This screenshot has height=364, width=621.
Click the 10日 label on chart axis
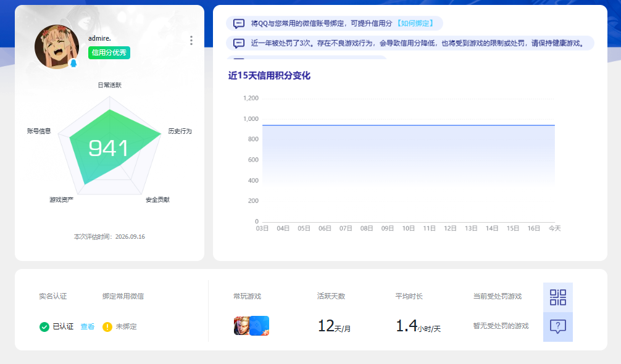click(x=408, y=228)
